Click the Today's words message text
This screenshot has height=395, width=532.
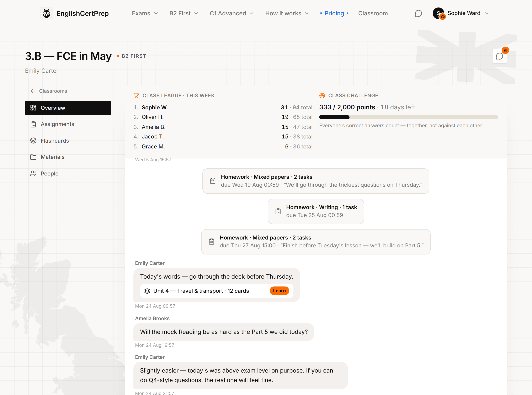(217, 277)
